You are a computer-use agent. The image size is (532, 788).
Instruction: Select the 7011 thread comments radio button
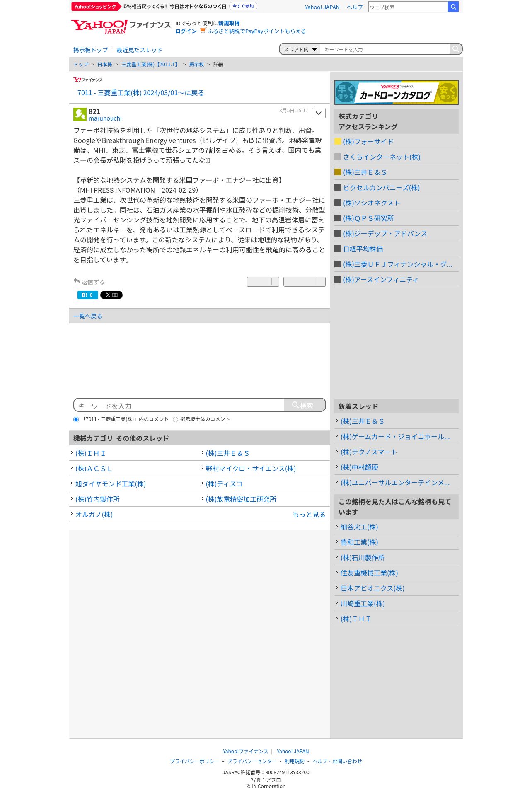point(76,419)
